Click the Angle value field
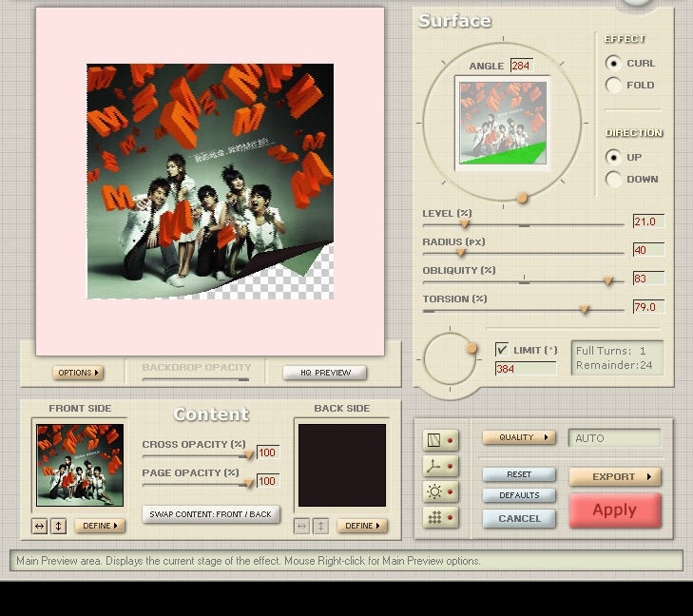The height and width of the screenshot is (616, 693). coord(522,66)
